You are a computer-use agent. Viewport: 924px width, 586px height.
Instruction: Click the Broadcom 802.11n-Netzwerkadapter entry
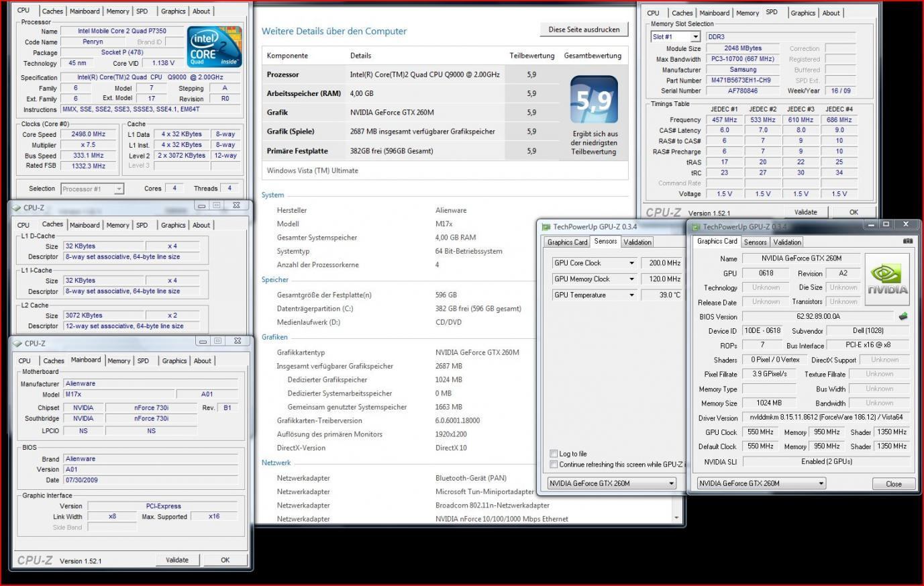click(492, 505)
